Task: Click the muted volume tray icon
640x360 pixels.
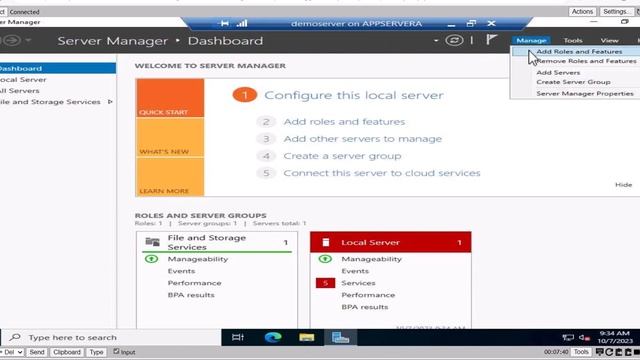Action: (x=584, y=338)
